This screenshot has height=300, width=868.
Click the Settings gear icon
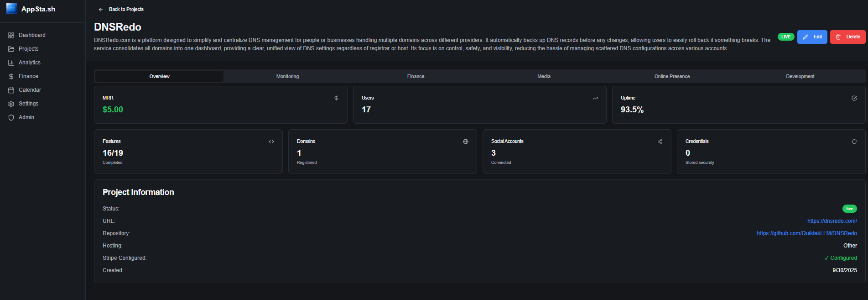pyautogui.click(x=11, y=104)
